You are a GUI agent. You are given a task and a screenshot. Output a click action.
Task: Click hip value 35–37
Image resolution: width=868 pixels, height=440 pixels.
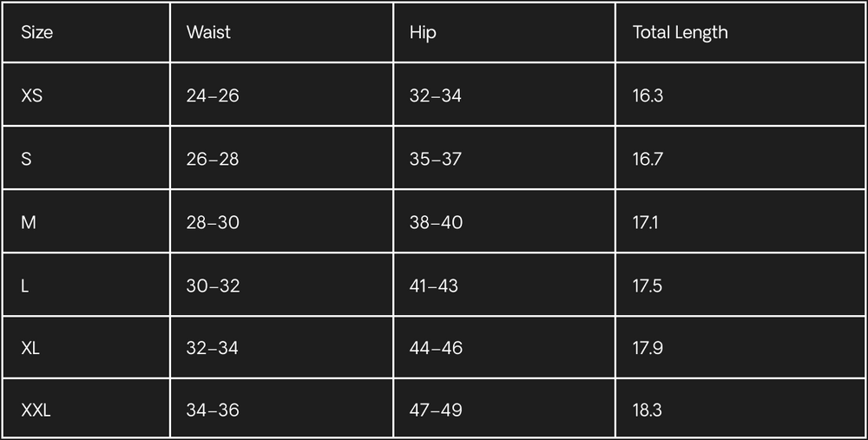(x=436, y=159)
